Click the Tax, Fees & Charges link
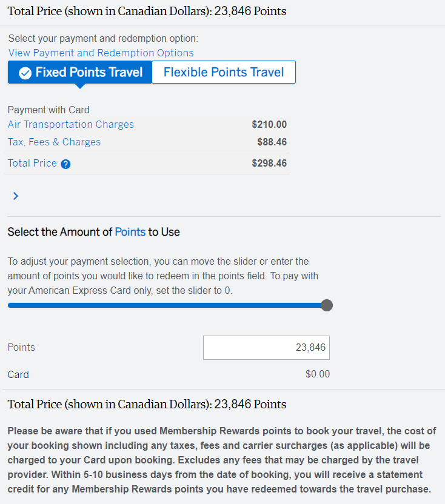 click(x=54, y=142)
